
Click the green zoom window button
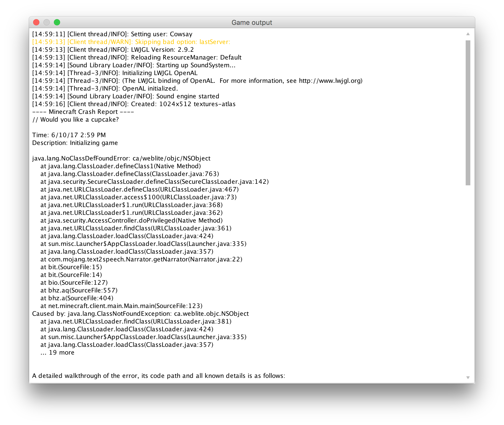(57, 23)
